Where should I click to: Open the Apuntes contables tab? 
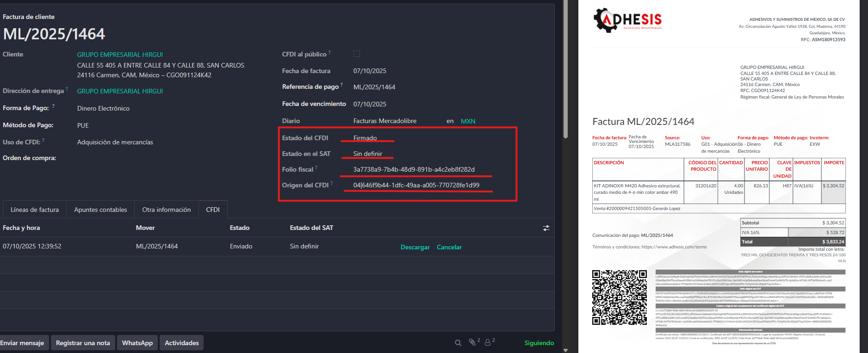coord(100,210)
